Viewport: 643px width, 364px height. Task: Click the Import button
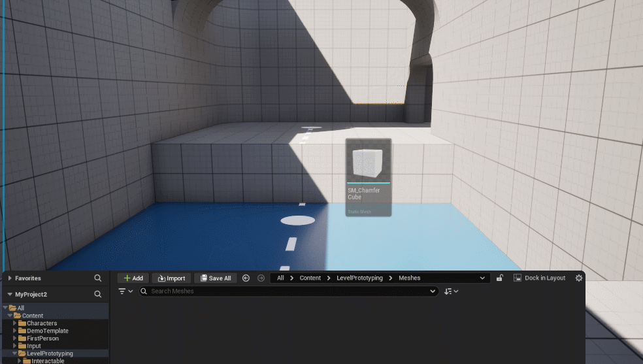(171, 278)
